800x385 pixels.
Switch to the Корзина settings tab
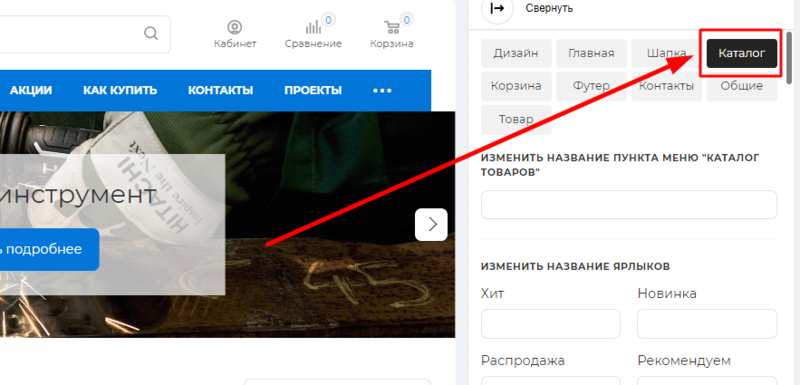(516, 86)
